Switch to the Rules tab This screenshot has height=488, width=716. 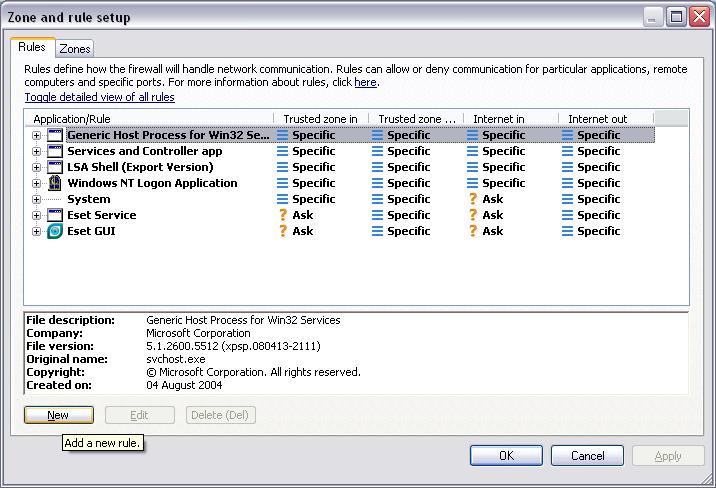(32, 47)
